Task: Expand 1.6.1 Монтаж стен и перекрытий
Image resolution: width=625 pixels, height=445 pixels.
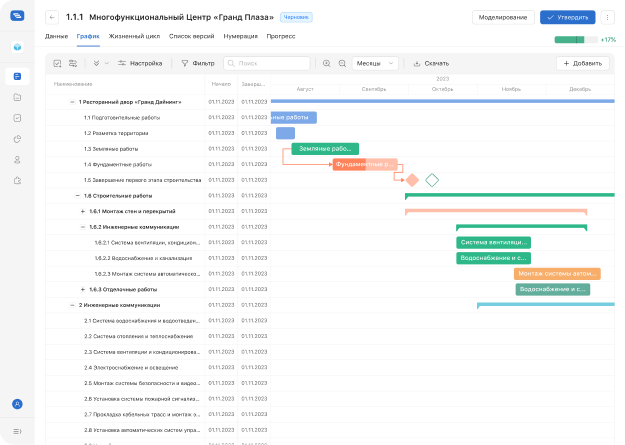Action: 83,211
